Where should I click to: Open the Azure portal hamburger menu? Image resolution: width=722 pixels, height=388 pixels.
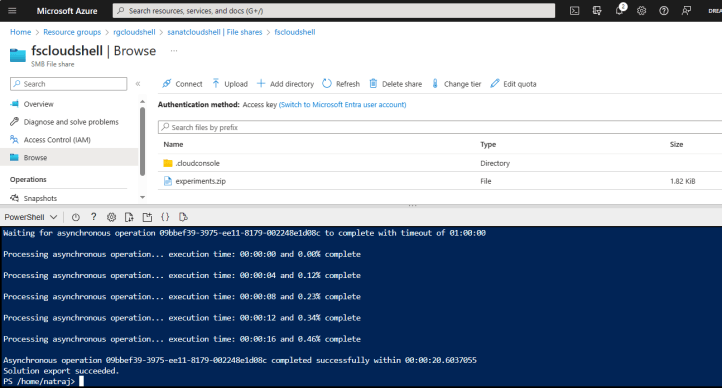click(x=12, y=11)
